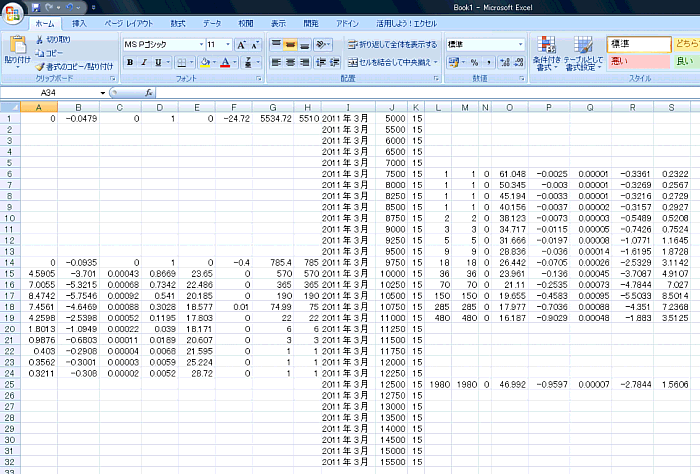Click inside the formula bar
700x474 pixels.
coord(428,93)
